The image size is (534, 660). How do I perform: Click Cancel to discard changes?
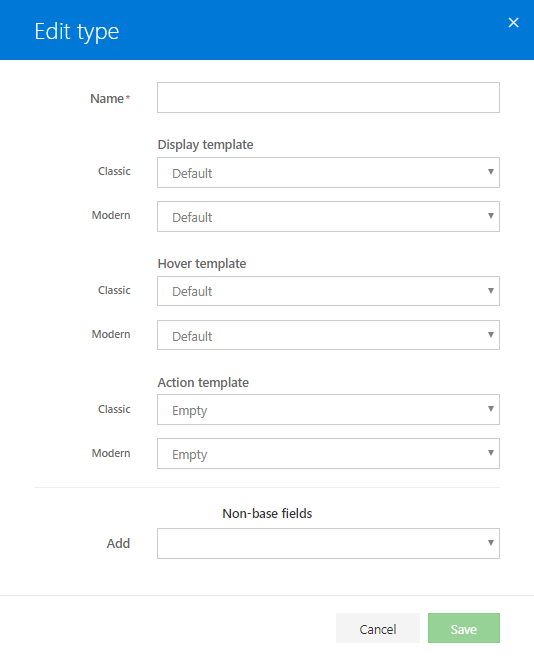tap(378, 628)
